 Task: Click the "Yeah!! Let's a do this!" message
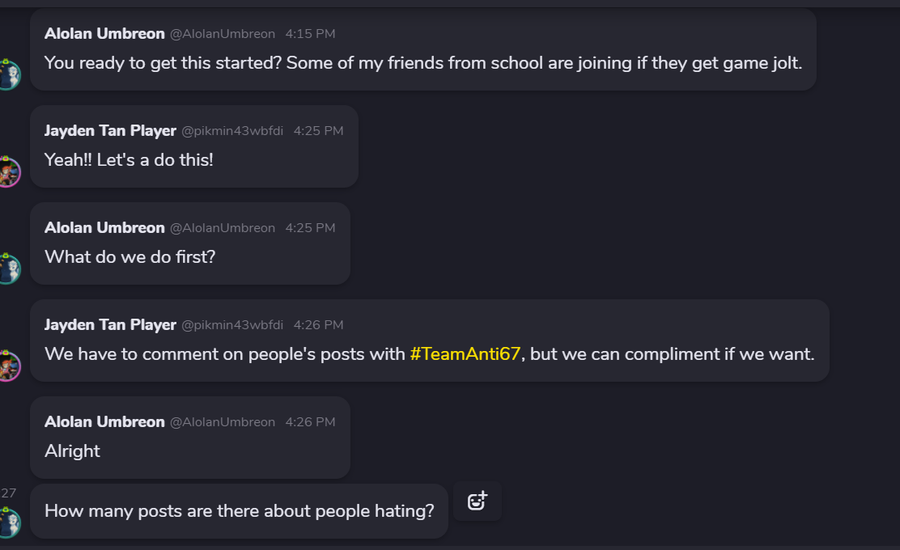(x=129, y=159)
